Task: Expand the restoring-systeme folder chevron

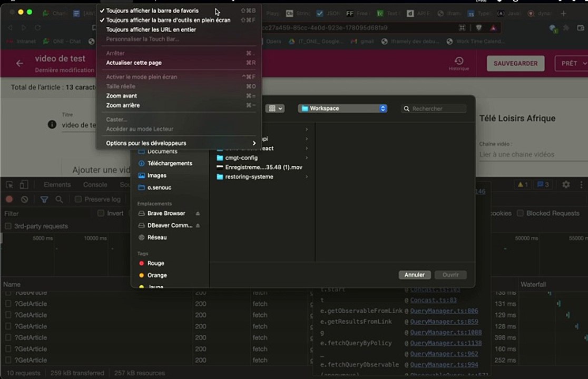Action: pyautogui.click(x=307, y=177)
